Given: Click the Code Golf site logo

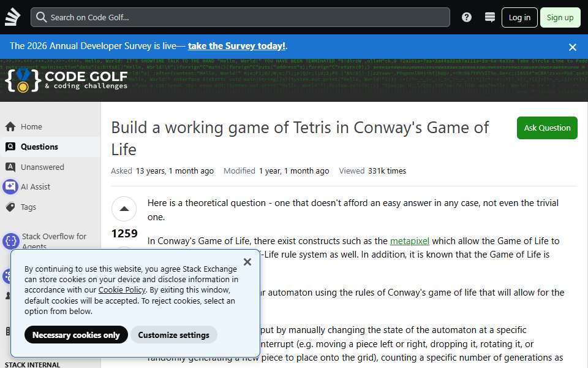Looking at the screenshot, I should pos(66,80).
